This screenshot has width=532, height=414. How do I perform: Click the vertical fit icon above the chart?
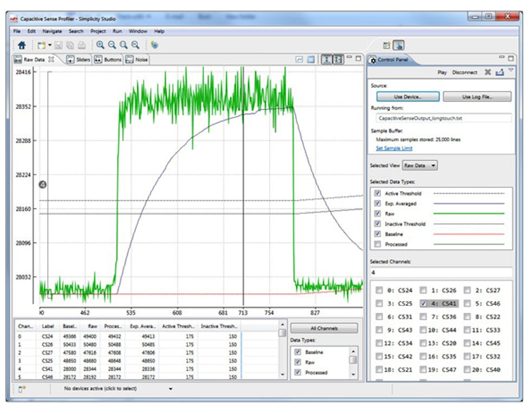pos(326,59)
